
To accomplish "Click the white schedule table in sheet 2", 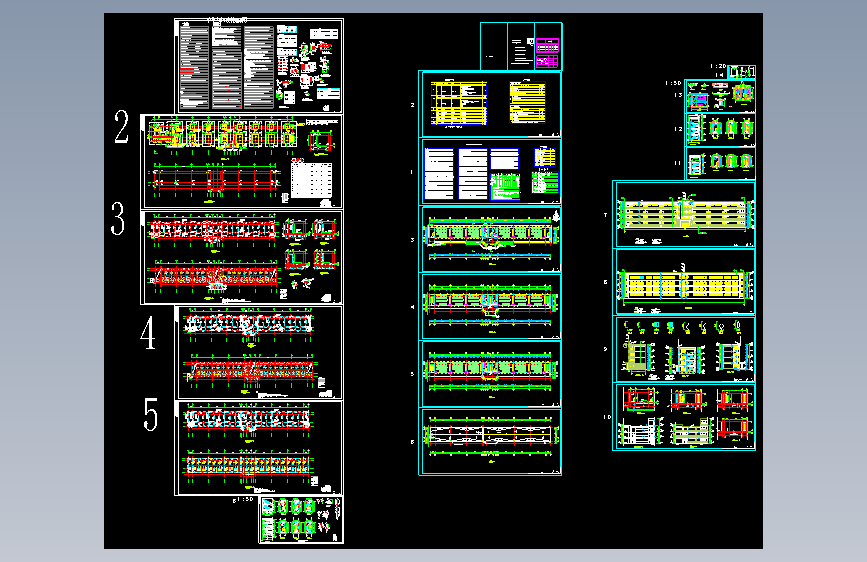I will (311, 178).
